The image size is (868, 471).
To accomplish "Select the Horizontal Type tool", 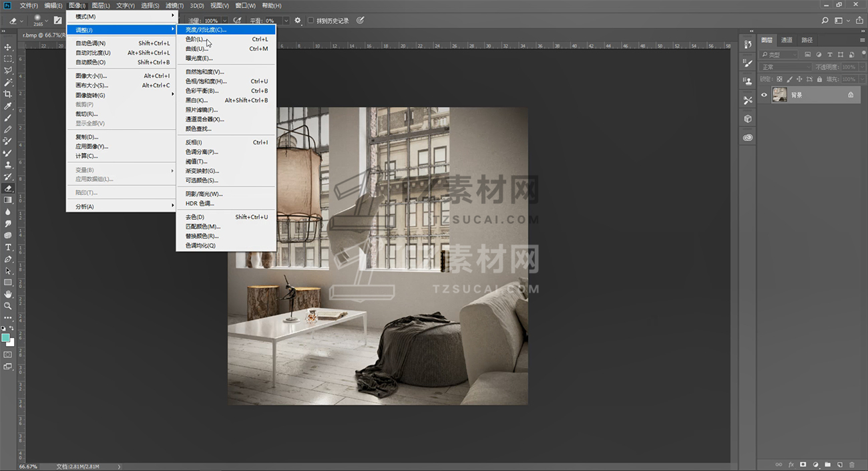I will 8,247.
